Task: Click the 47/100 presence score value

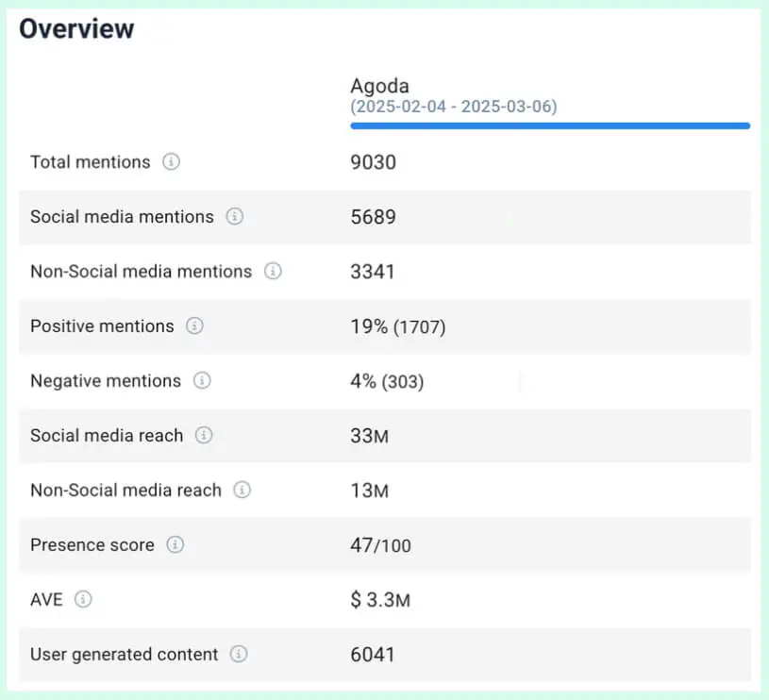Action: coord(380,545)
